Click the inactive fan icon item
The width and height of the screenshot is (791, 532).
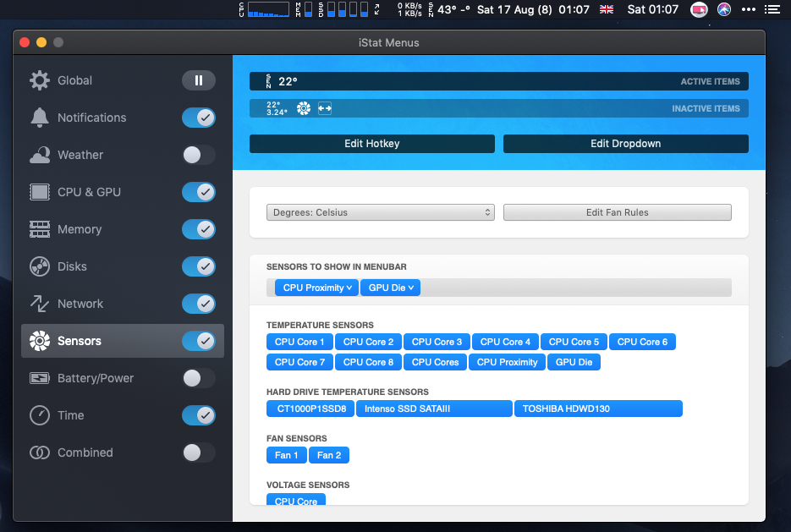point(304,108)
